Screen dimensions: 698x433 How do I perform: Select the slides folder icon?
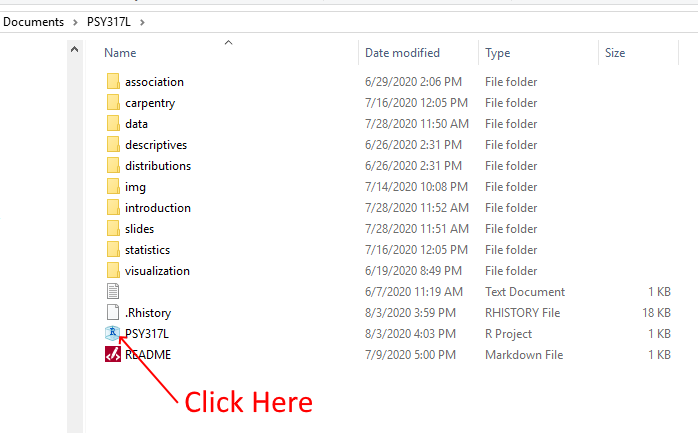113,228
